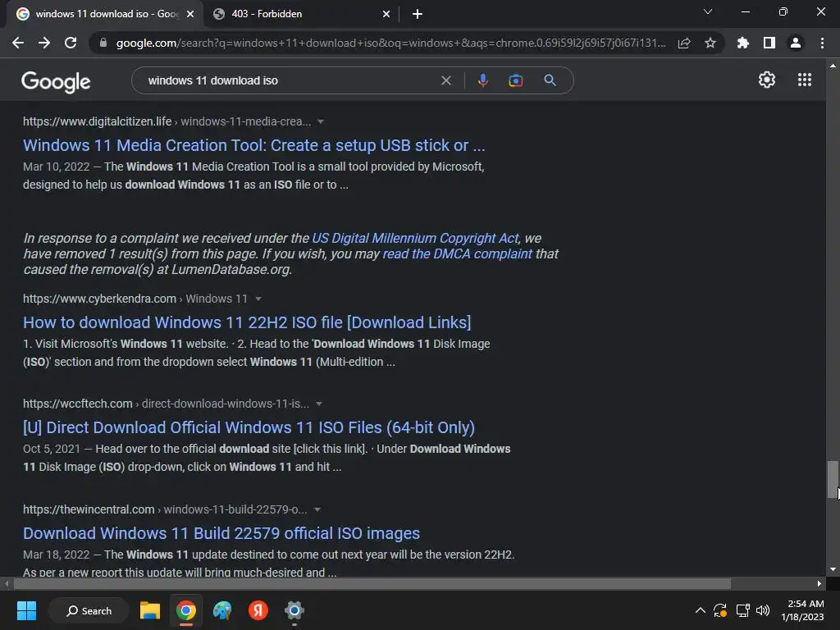Open the Paint app in the taskbar
This screenshot has height=630, width=840.
click(x=221, y=610)
